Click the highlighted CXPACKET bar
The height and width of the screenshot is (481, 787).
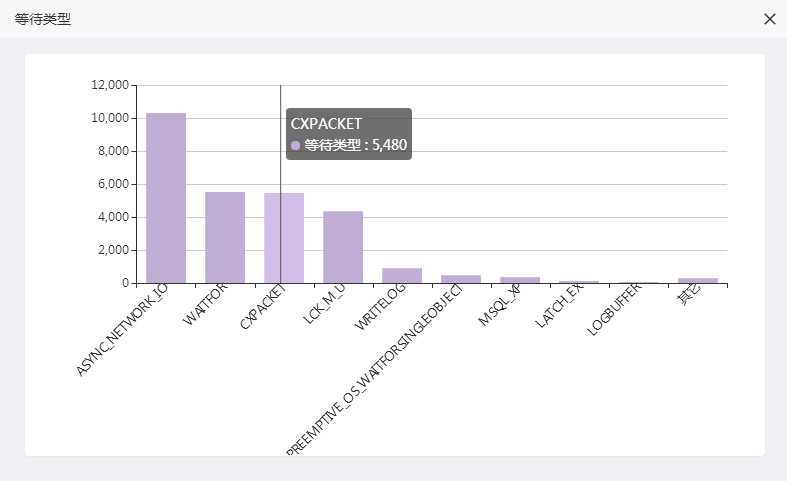click(284, 238)
